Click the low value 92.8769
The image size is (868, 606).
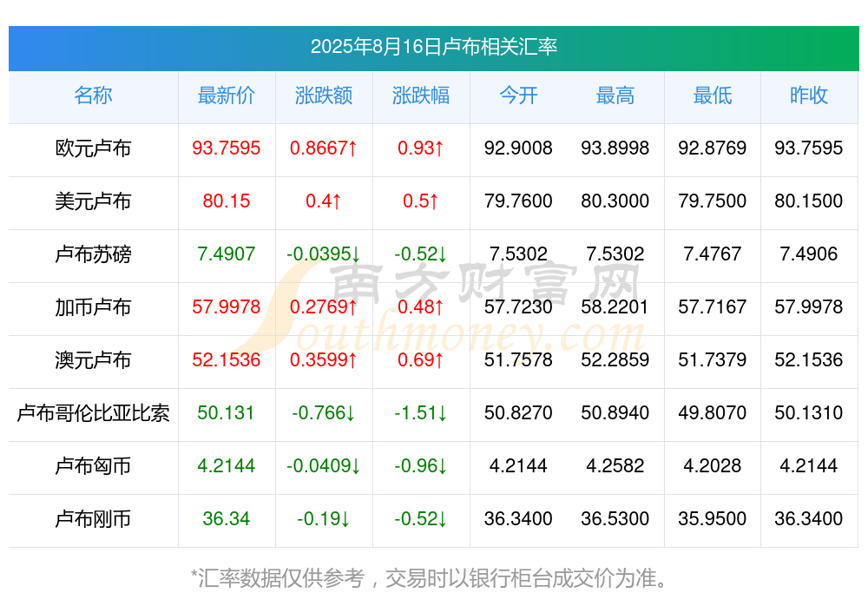pos(713,148)
